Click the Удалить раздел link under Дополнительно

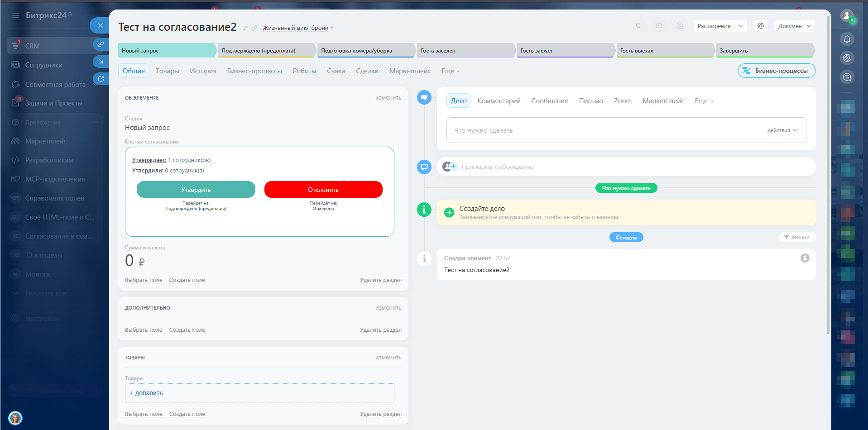[380, 330]
